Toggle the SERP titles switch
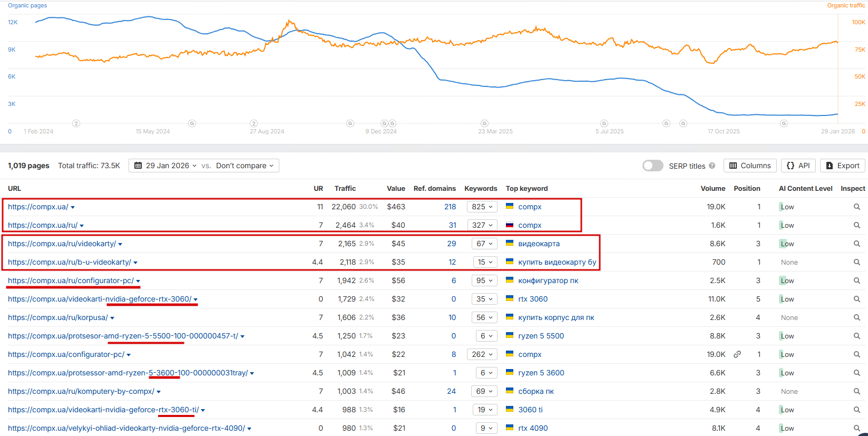This screenshot has width=868, height=436. 652,166
